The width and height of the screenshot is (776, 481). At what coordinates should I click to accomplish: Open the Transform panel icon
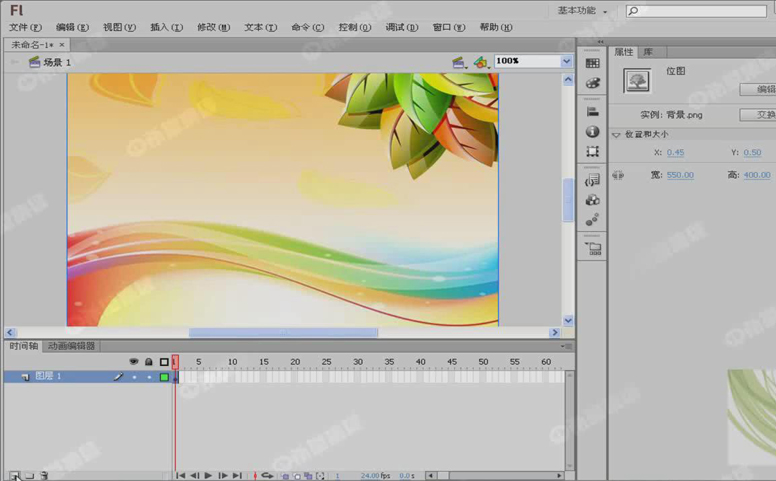pos(593,152)
